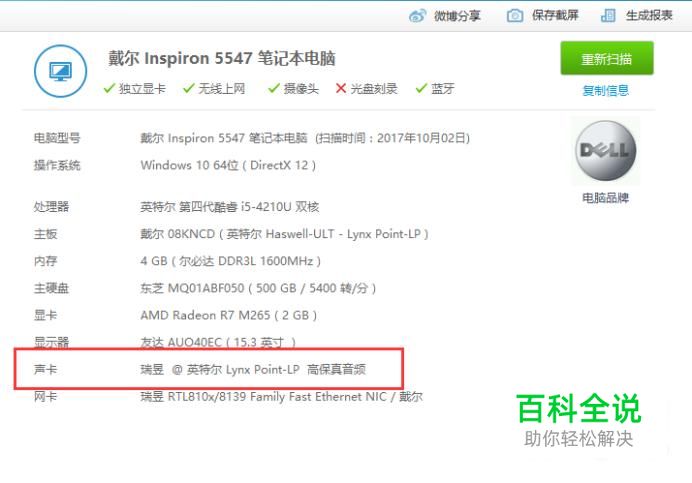This screenshot has width=692, height=483.
Task: Click the 处理器 row label
Action: click(x=51, y=206)
